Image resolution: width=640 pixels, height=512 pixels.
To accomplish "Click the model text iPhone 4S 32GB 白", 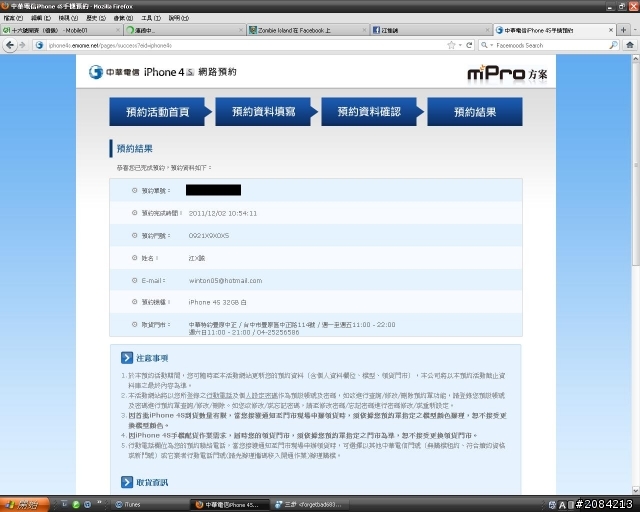I will click(217, 302).
